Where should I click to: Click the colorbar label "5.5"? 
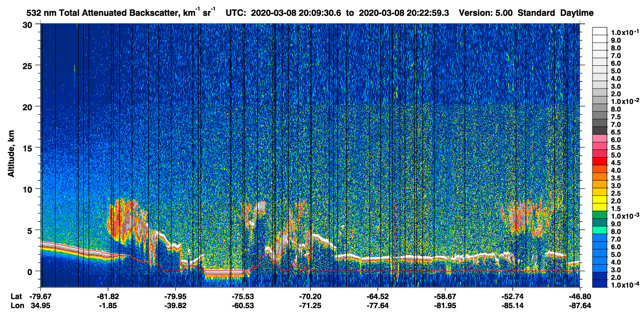(x=616, y=147)
